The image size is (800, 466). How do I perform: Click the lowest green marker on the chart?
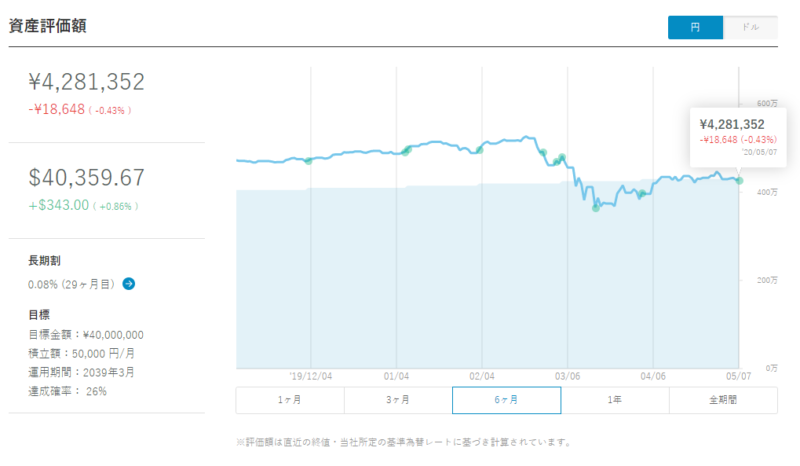click(x=595, y=208)
